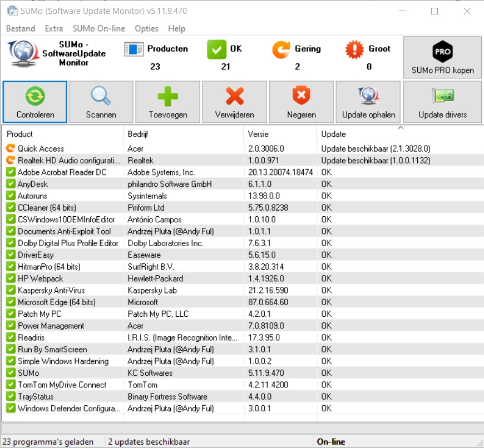The image size is (484, 448).
Task: Click green check icon for TrayStatus
Action: tap(11, 396)
